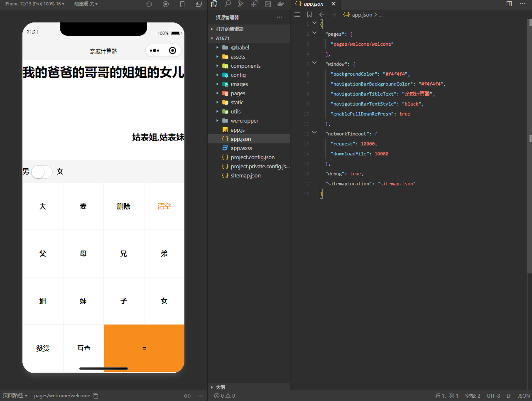The width and height of the screenshot is (532, 401).
Task: Tap the 删除 delete key
Action: [124, 206]
